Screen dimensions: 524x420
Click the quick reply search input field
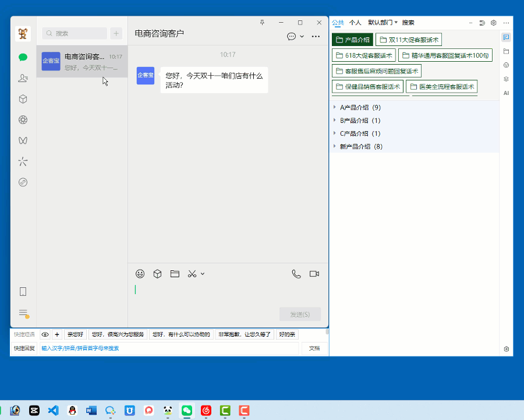pyautogui.click(x=169, y=348)
